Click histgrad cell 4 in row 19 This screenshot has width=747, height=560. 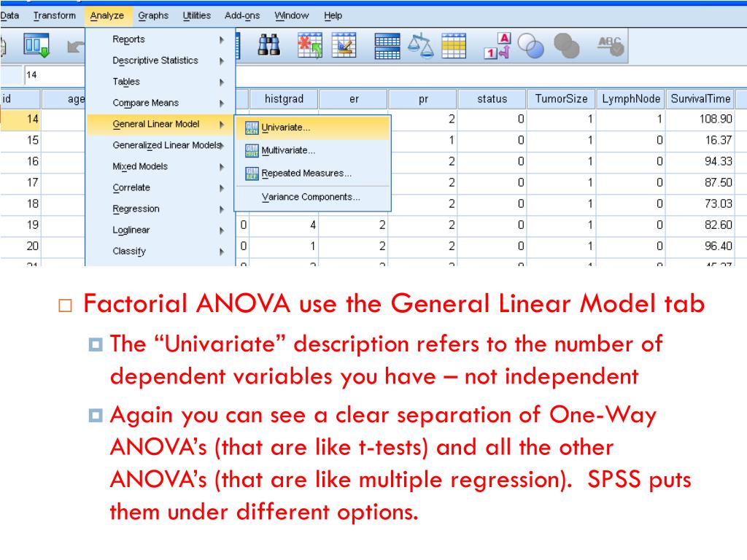[x=284, y=225]
